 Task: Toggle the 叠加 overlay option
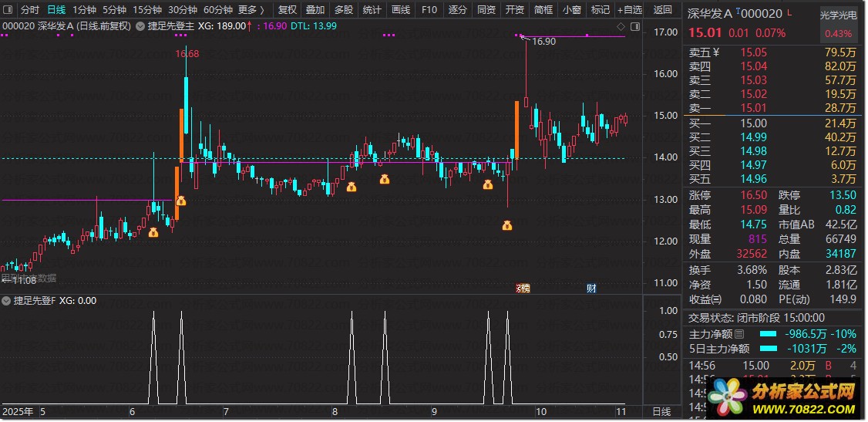315,9
